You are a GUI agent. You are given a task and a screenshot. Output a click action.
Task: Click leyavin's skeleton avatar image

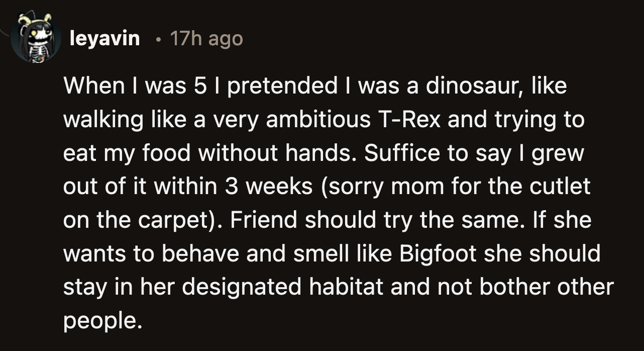point(36,38)
